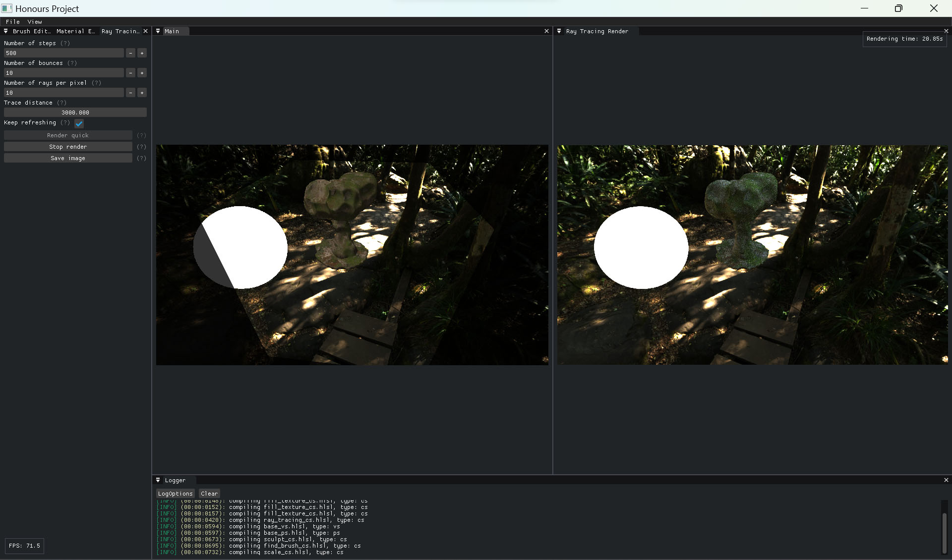This screenshot has height=560, width=952.
Task: Close the left dock panel X icon
Action: [145, 31]
